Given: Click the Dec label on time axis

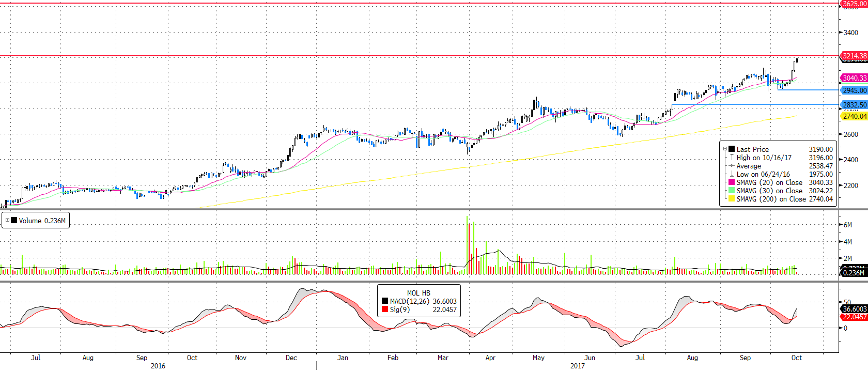Looking at the screenshot, I should [x=291, y=358].
